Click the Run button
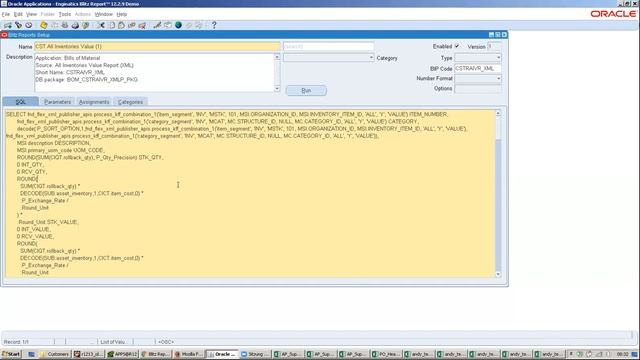Viewport: 640px width, 360px height. coord(306,91)
